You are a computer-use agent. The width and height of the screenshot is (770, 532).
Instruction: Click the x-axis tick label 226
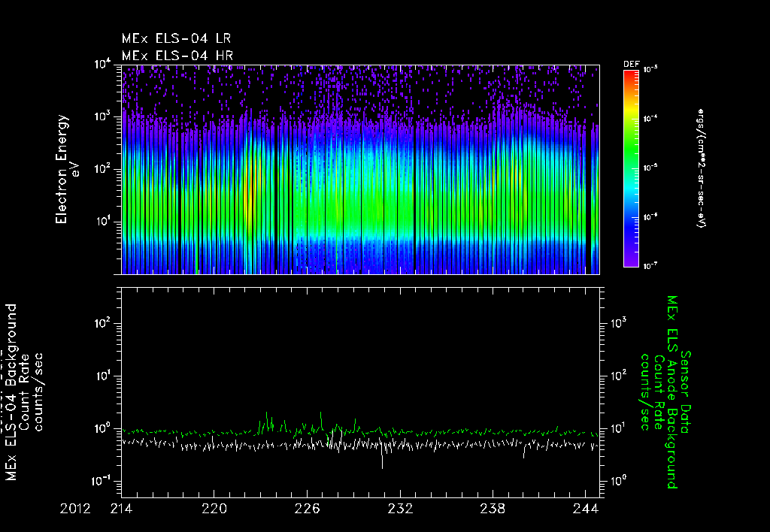(307, 509)
